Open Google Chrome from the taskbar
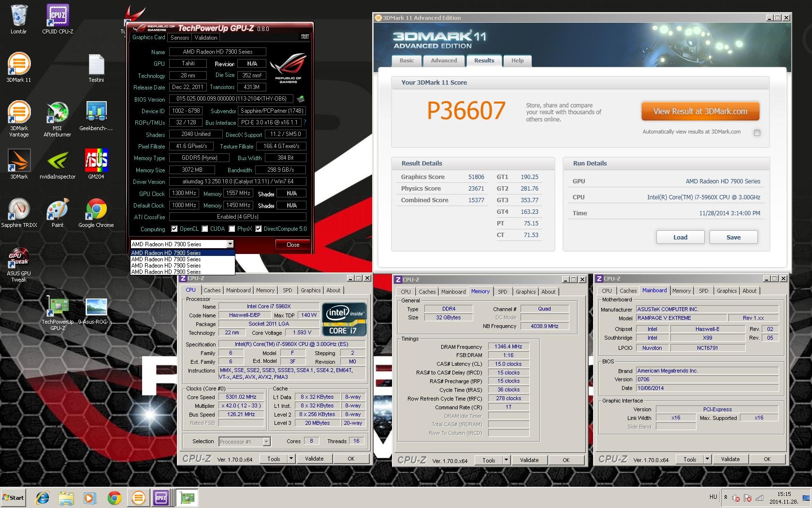Viewport: 812px width, 508px height. click(x=114, y=497)
